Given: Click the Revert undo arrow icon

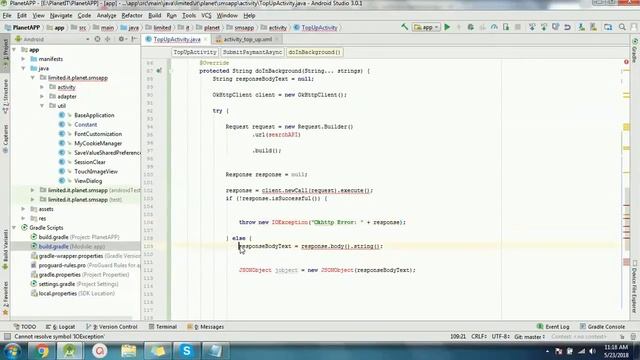Looking at the screenshot, I should [x=567, y=27].
